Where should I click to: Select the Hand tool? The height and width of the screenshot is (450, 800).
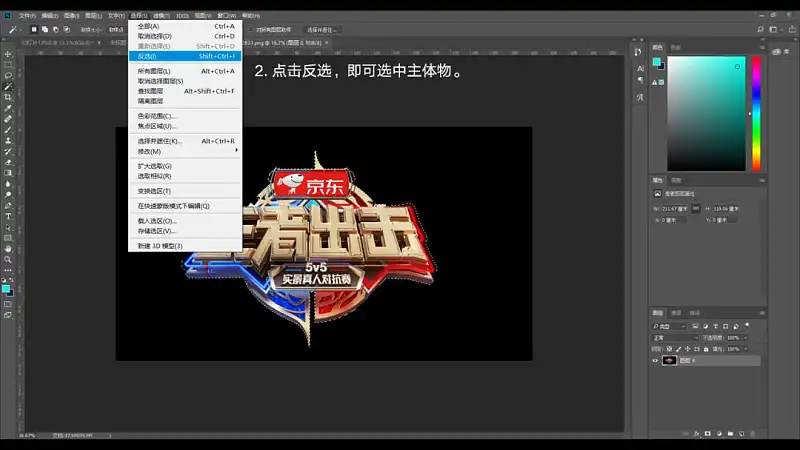tap(8, 249)
